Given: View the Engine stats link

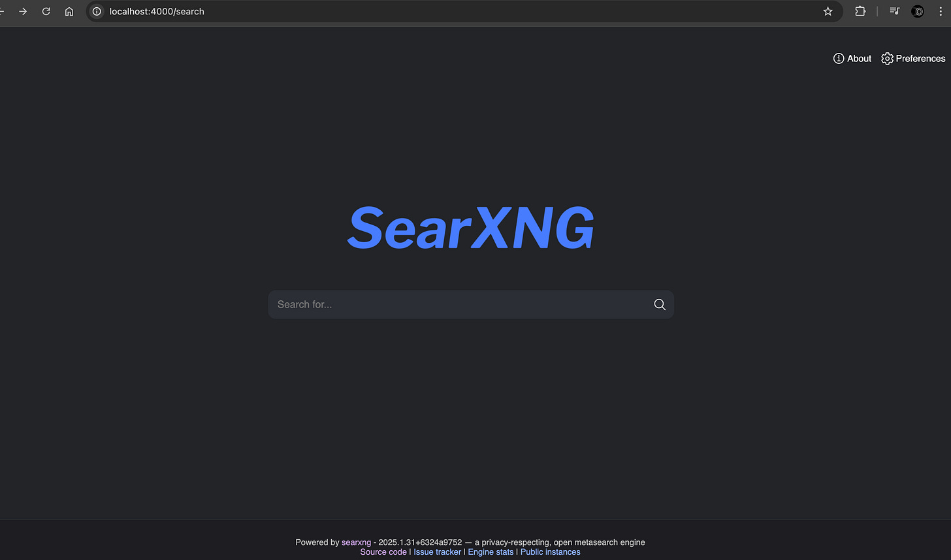Looking at the screenshot, I should (491, 552).
